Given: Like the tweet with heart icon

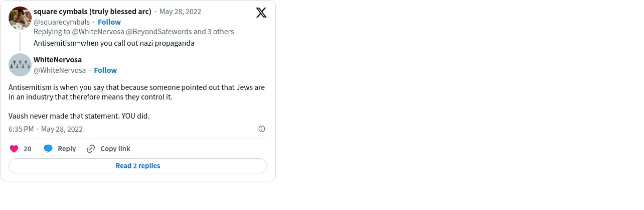Looking at the screenshot, I should click(x=14, y=149).
